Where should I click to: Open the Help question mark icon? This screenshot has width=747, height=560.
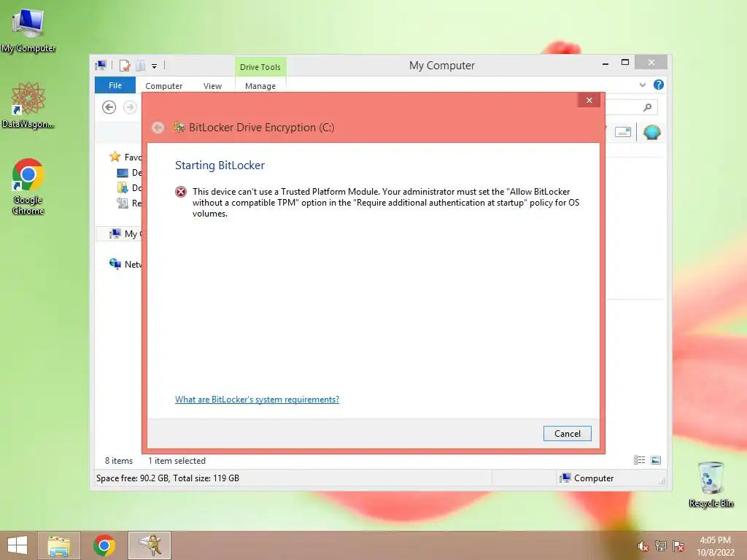pos(659,85)
